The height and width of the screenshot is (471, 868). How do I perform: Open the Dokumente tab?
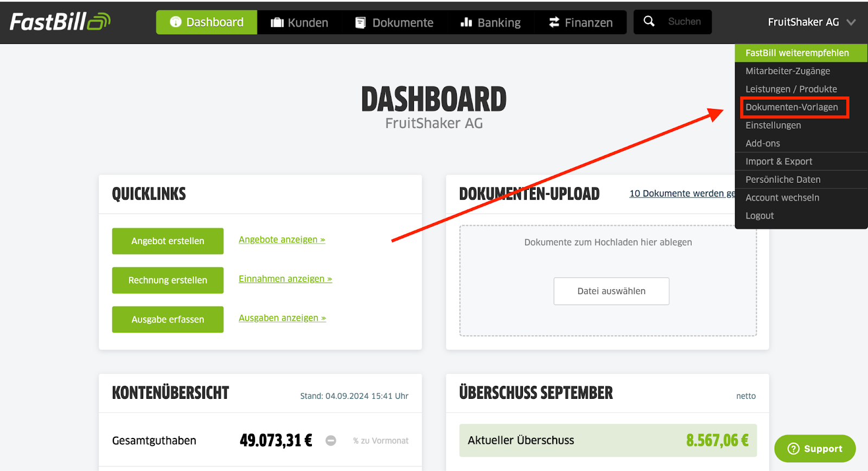click(x=394, y=22)
